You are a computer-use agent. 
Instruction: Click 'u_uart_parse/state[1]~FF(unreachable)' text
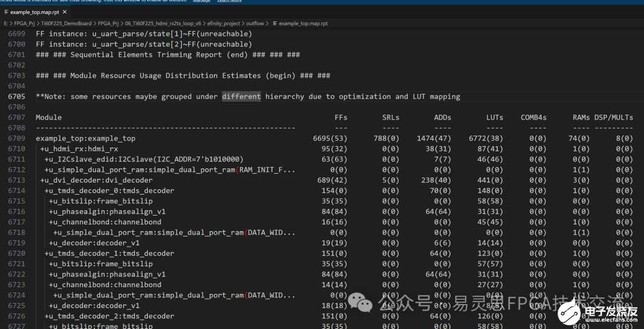click(x=172, y=33)
